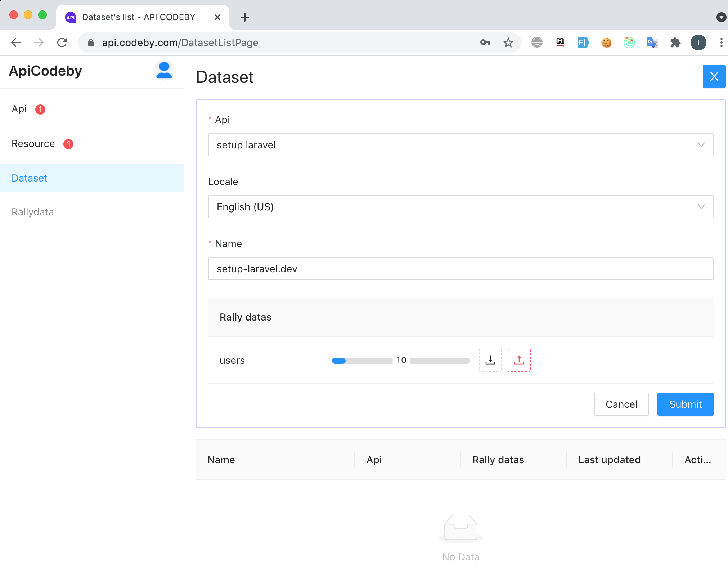This screenshot has height=577, width=728.
Task: Open Resource sidebar menu item
Action: tap(33, 144)
